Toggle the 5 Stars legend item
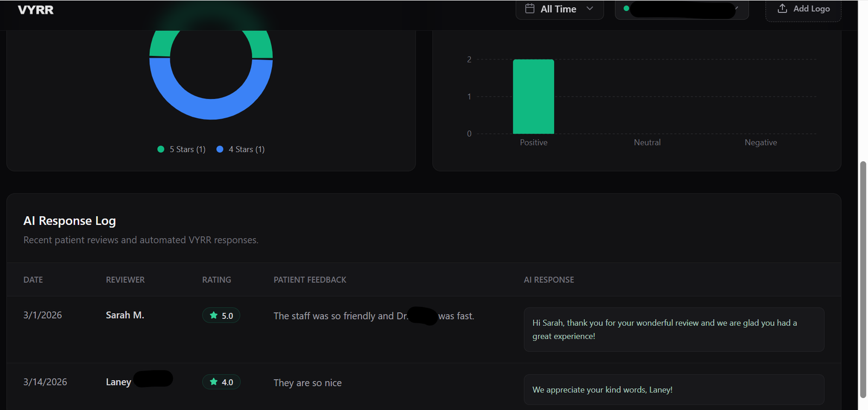The width and height of the screenshot is (868, 410). tap(181, 149)
